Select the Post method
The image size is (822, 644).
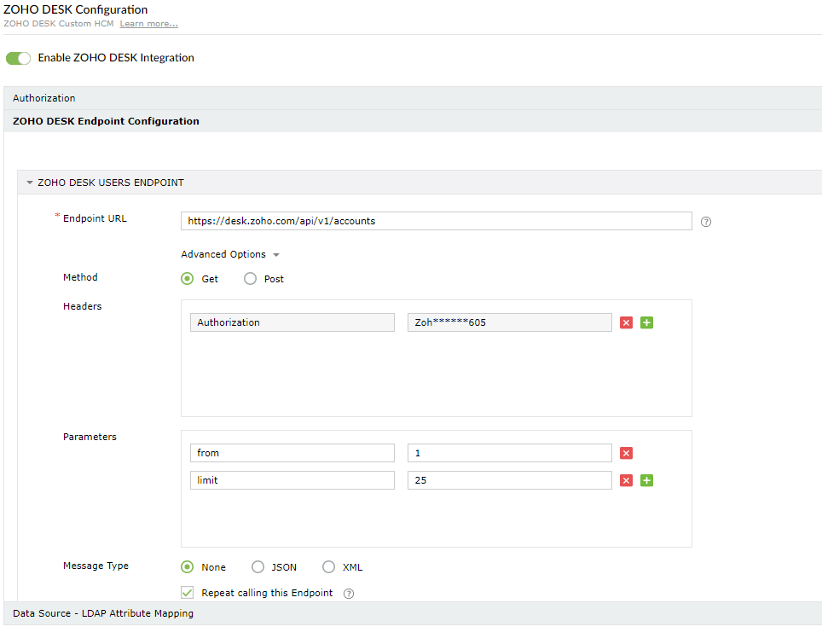250,278
